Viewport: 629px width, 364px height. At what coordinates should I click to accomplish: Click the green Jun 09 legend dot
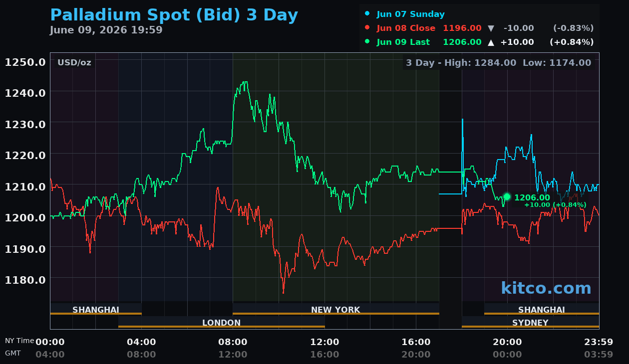click(x=367, y=42)
